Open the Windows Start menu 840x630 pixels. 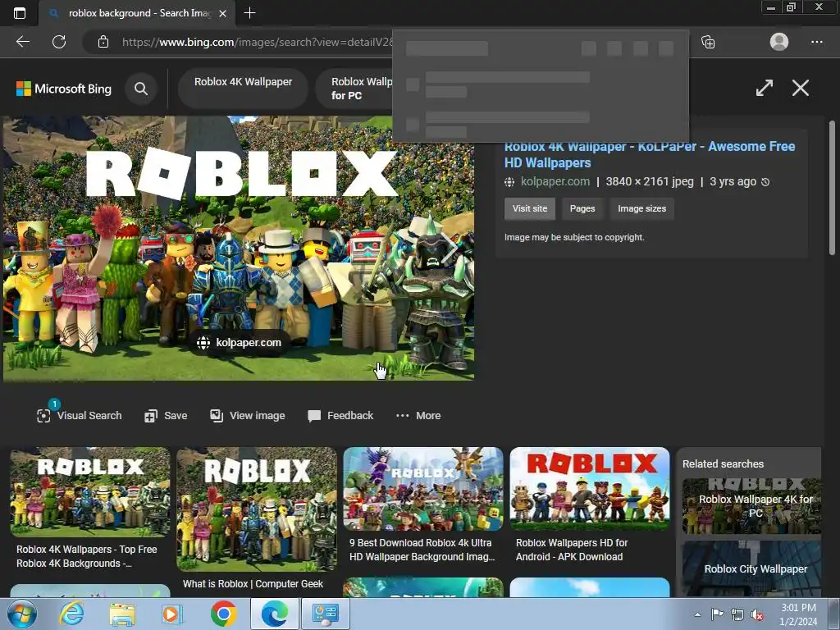[22, 614]
